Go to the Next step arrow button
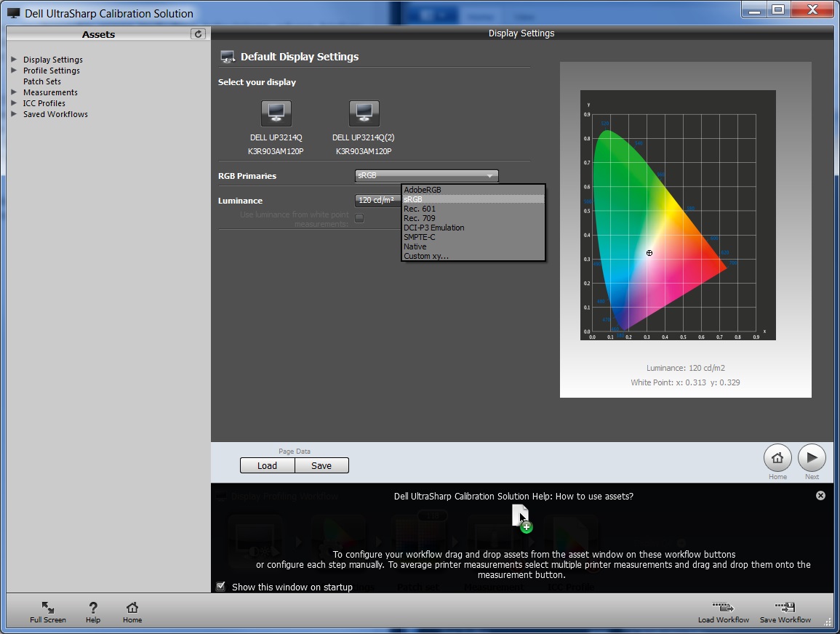 tap(812, 458)
